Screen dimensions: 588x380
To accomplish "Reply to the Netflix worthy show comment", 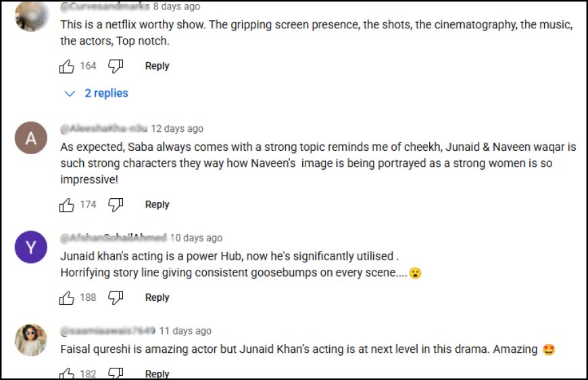I will coord(157,66).
